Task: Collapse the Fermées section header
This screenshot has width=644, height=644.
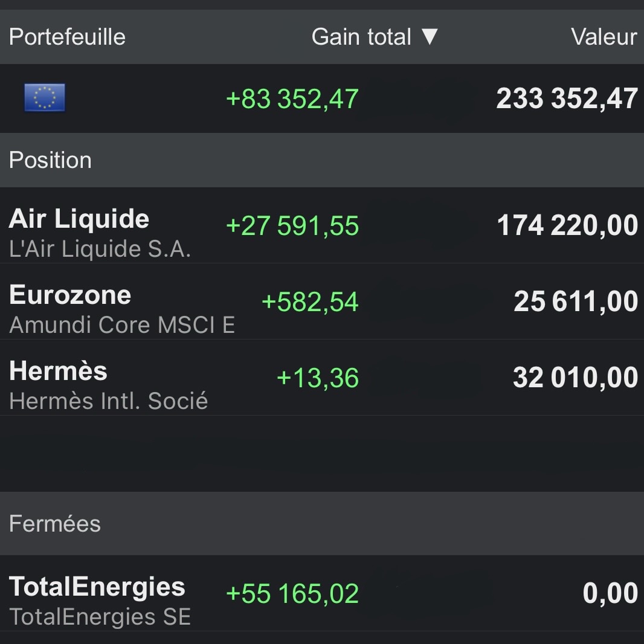Action: pos(322,524)
